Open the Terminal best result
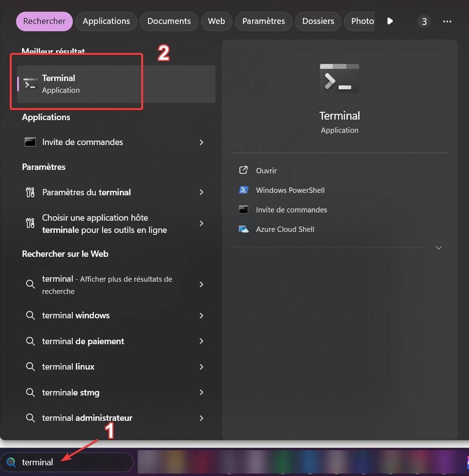This screenshot has width=469, height=476. [x=116, y=84]
